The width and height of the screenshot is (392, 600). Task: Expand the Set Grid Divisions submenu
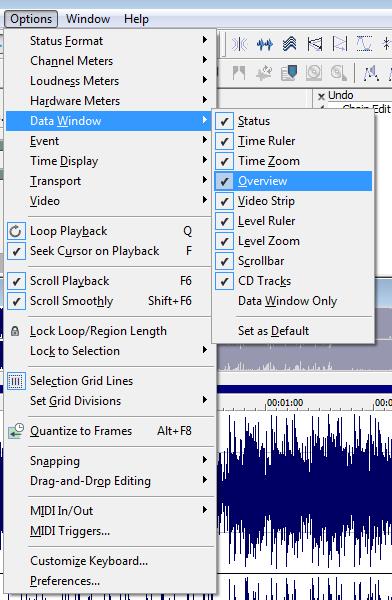pyautogui.click(x=108, y=401)
